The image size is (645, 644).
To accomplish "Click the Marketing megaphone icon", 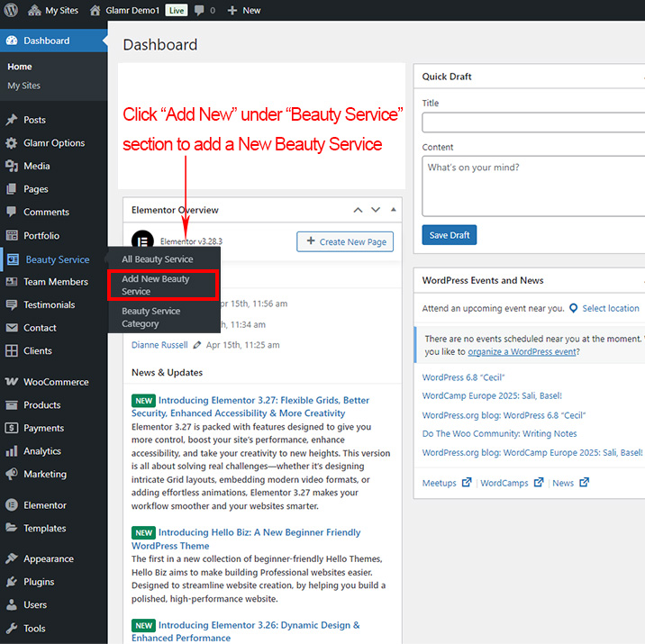I will pos(12,474).
